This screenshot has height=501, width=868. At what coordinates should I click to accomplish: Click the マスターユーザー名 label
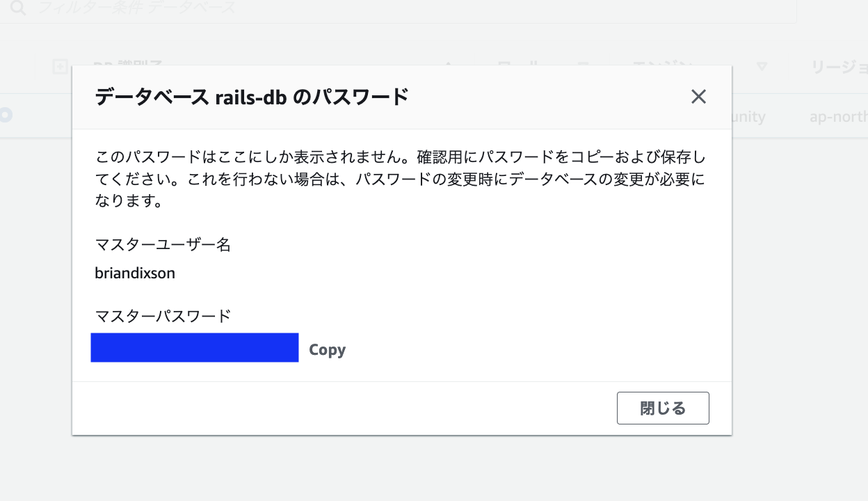pos(163,245)
